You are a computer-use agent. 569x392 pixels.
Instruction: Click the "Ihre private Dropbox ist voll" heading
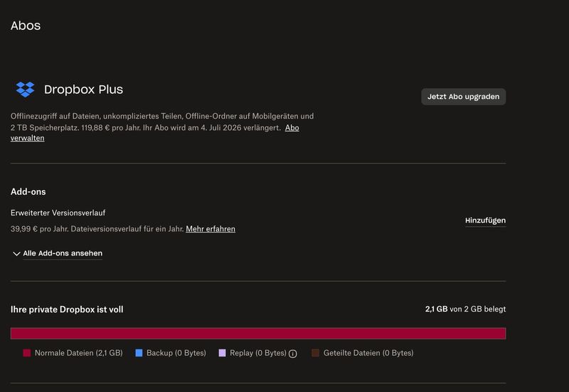[67, 309]
